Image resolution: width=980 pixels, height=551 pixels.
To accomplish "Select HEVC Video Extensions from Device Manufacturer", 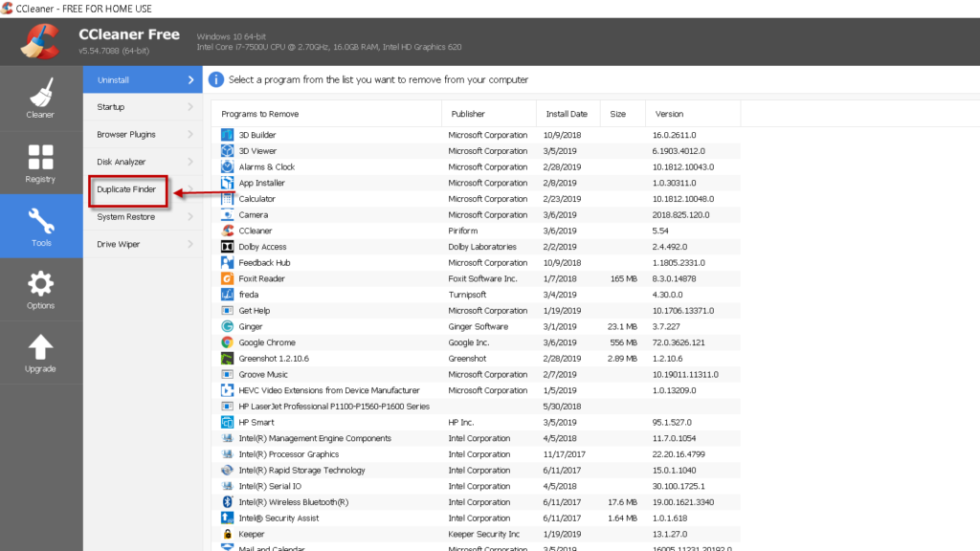I will [477, 390].
